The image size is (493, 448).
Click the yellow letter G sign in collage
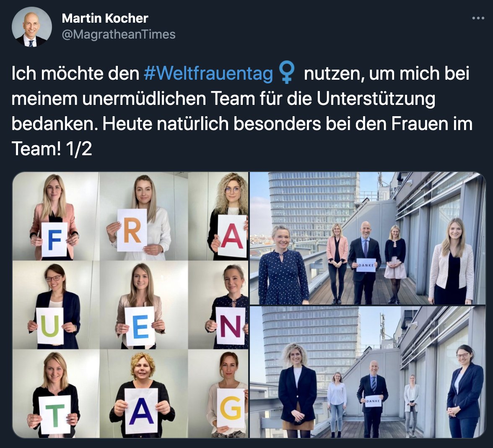[231, 408]
